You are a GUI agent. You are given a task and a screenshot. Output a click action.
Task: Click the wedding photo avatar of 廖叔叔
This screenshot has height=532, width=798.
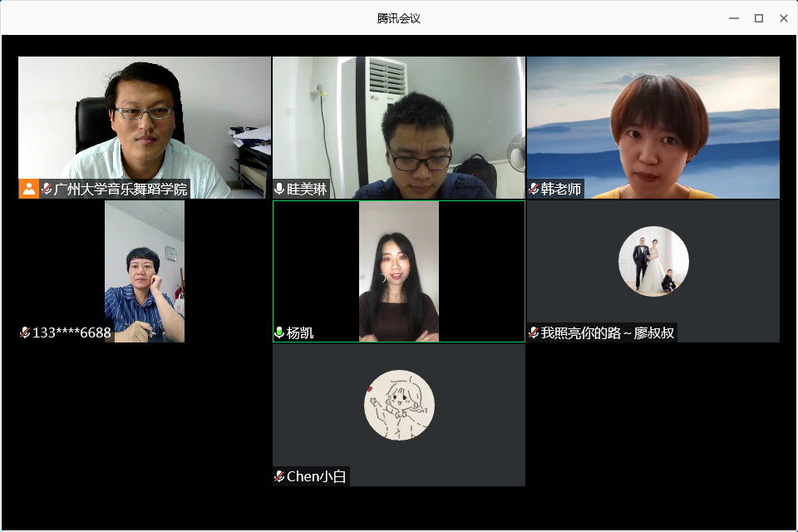[653, 261]
